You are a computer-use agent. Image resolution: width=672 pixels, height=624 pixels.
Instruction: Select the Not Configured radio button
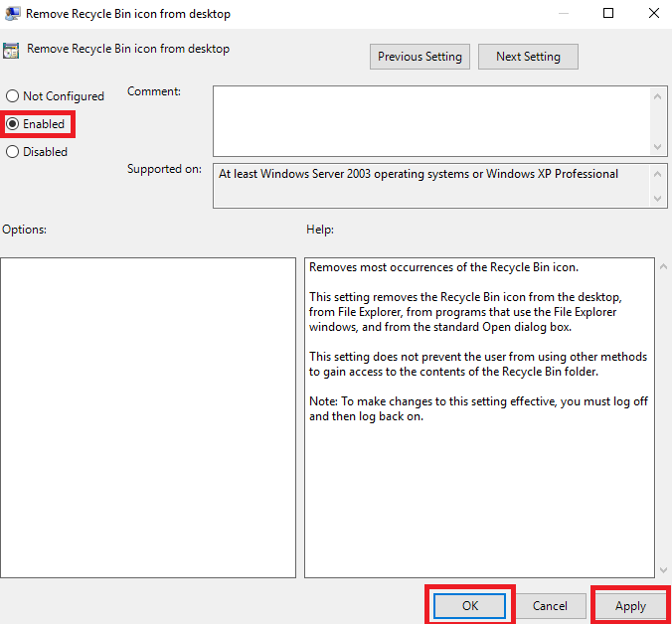tap(55, 96)
